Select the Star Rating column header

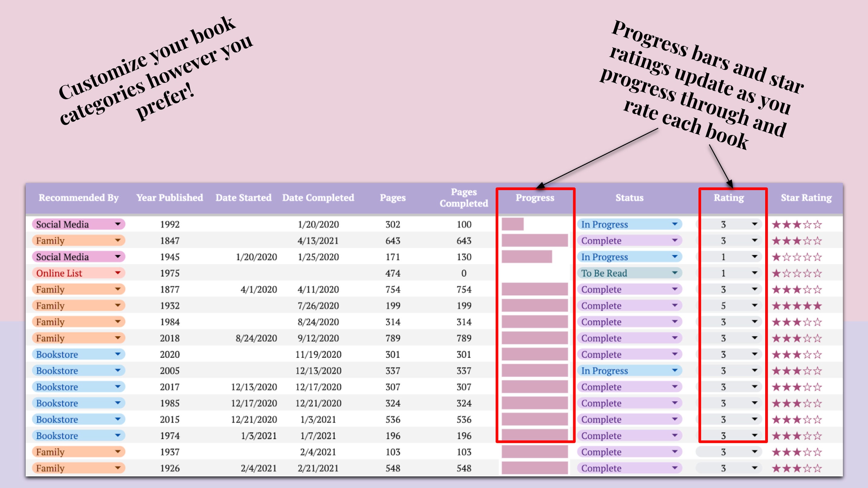click(805, 198)
